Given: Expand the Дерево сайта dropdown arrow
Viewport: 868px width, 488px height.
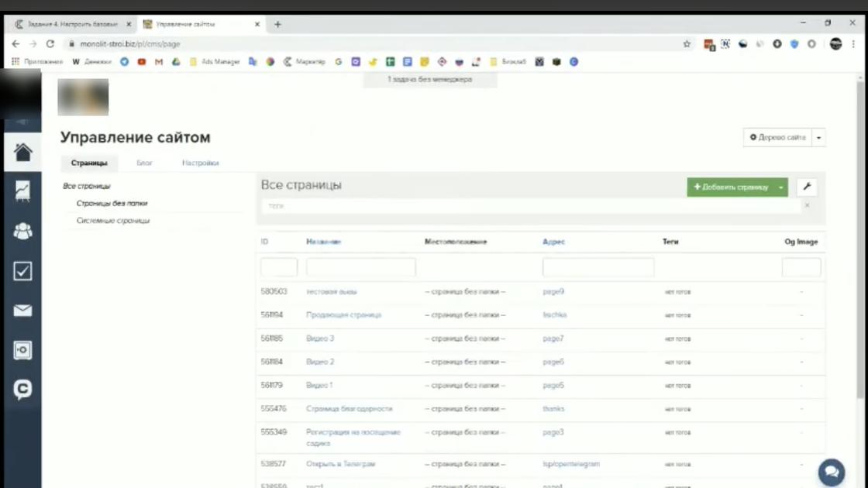Looking at the screenshot, I should [x=818, y=137].
